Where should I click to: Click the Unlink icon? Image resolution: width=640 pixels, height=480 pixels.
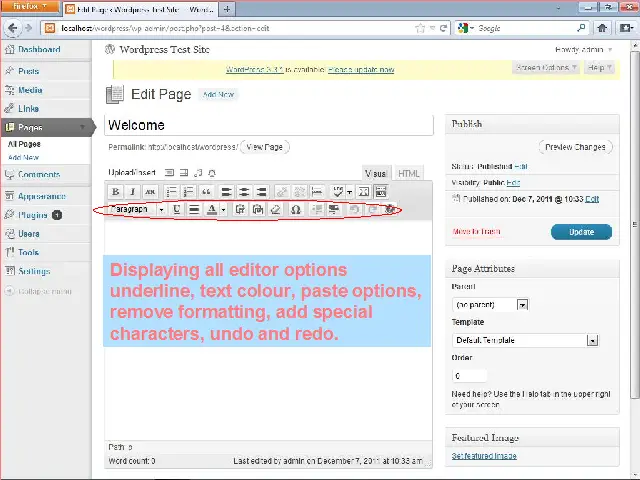(x=299, y=191)
